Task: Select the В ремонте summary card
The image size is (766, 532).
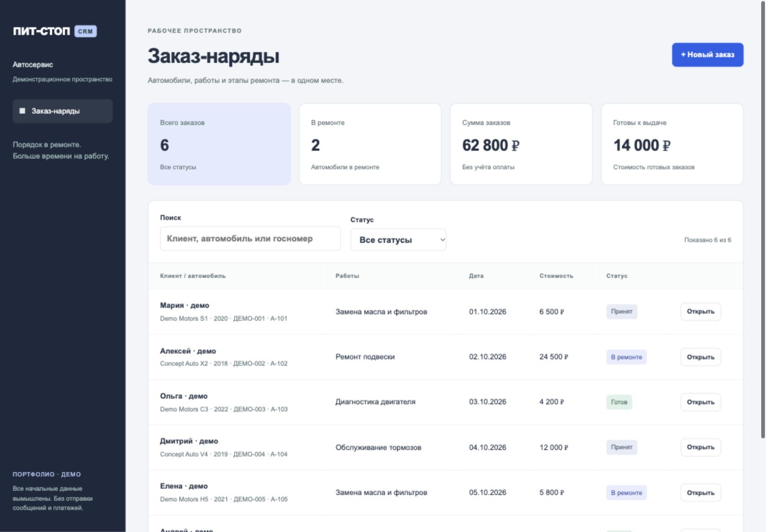Action: 370,144
